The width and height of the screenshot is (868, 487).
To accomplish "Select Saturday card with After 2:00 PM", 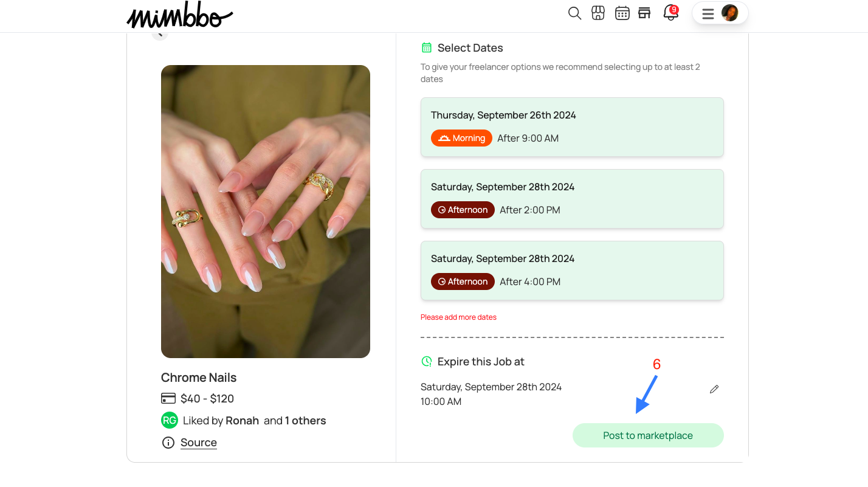I will click(572, 199).
